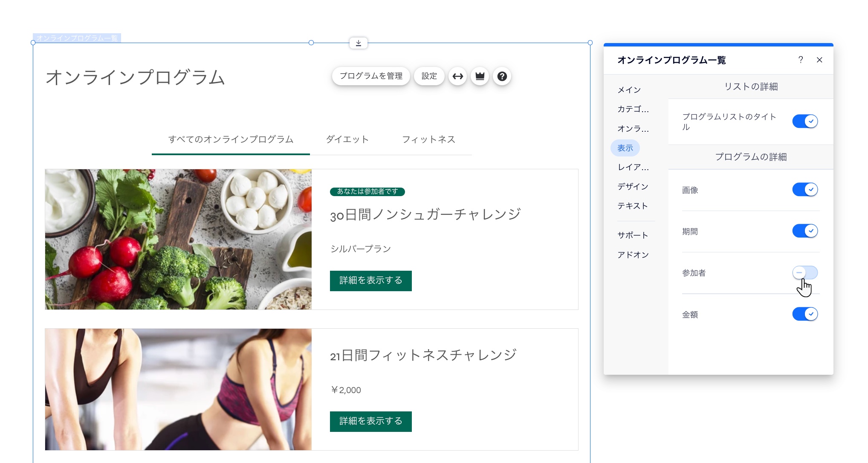Screen dimensions: 868x463
Task: Open the upgrade crown icon
Action: click(480, 76)
